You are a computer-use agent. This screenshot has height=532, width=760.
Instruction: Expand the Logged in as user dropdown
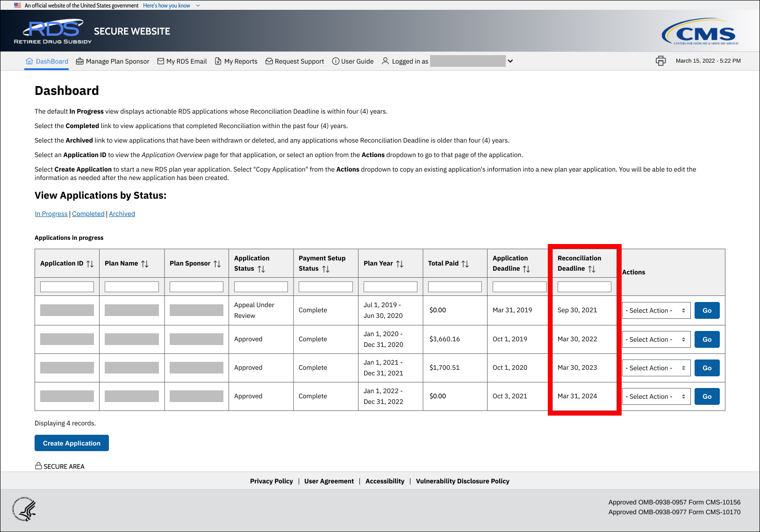tap(510, 61)
